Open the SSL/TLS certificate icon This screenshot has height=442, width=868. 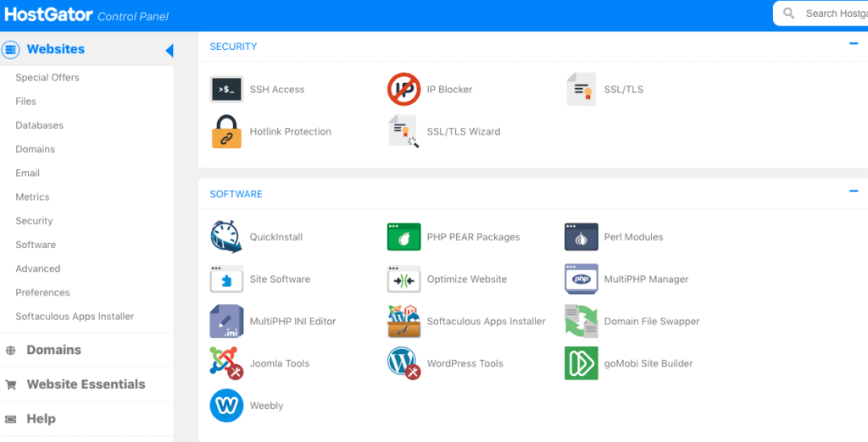tap(581, 89)
